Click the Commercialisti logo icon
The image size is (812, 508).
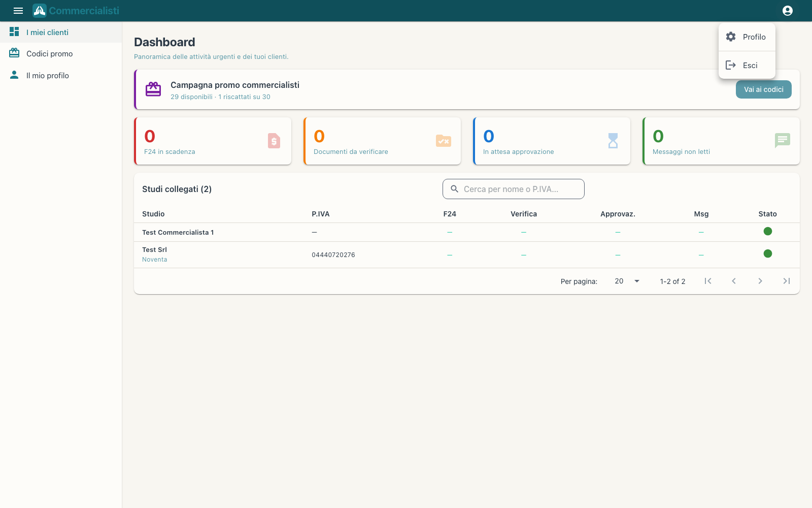[40, 11]
